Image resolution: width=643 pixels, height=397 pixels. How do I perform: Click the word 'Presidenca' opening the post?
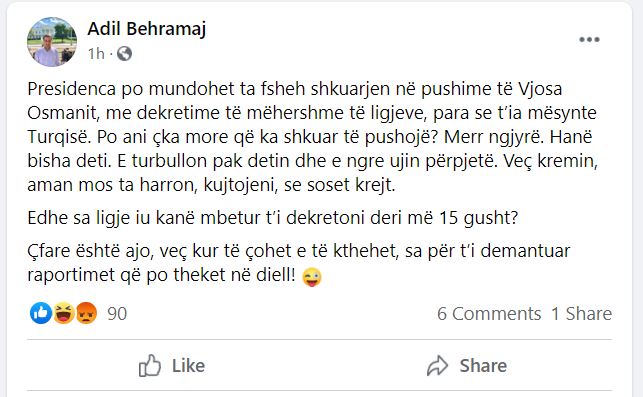pyautogui.click(x=72, y=89)
